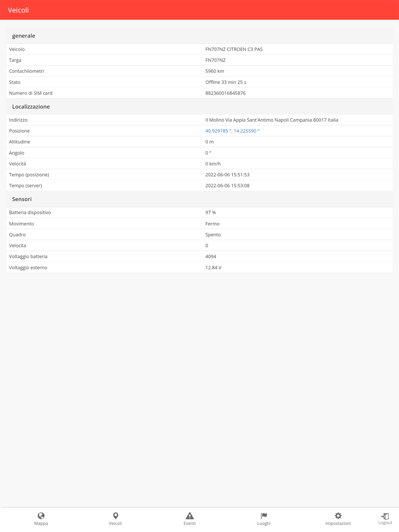This screenshot has height=532, width=399.
Task: Select position time 2022-06-06 15:51:53
Action: (x=227, y=175)
